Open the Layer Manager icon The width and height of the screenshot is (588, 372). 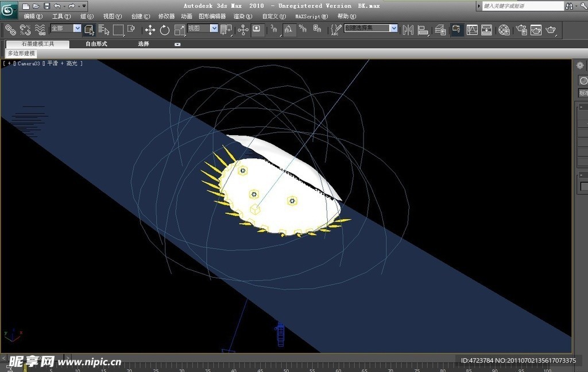click(440, 30)
